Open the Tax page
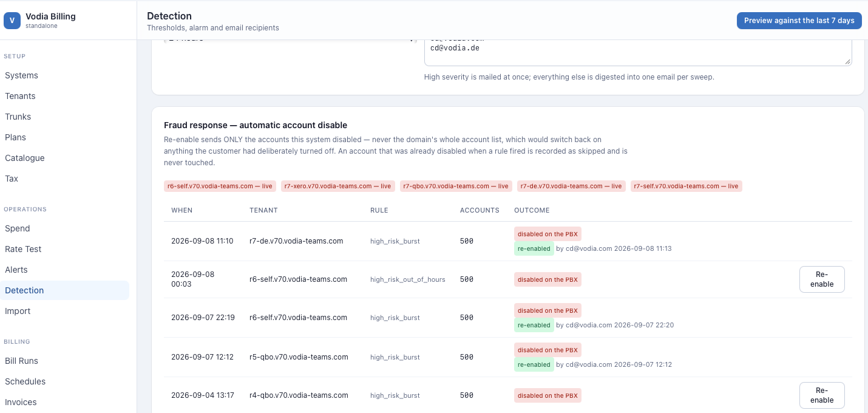The height and width of the screenshot is (413, 868). click(12, 179)
